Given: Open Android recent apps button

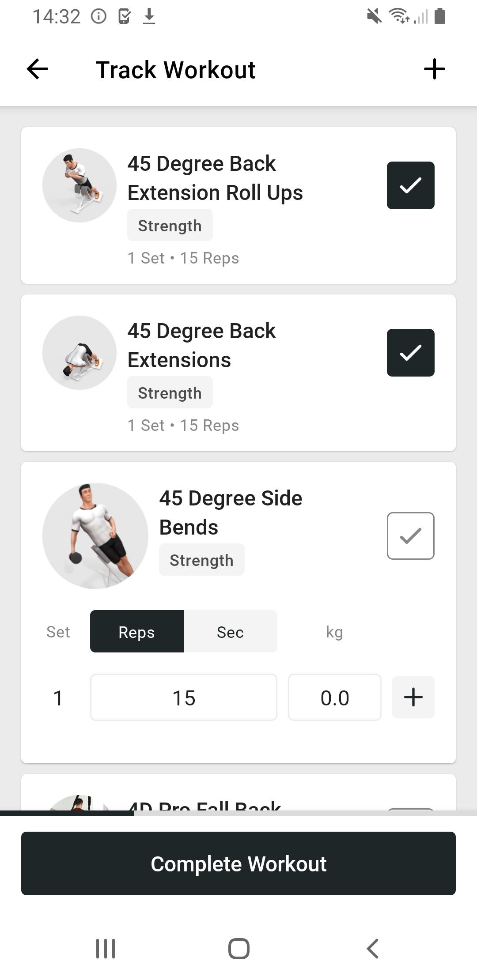Looking at the screenshot, I should coord(106,948).
